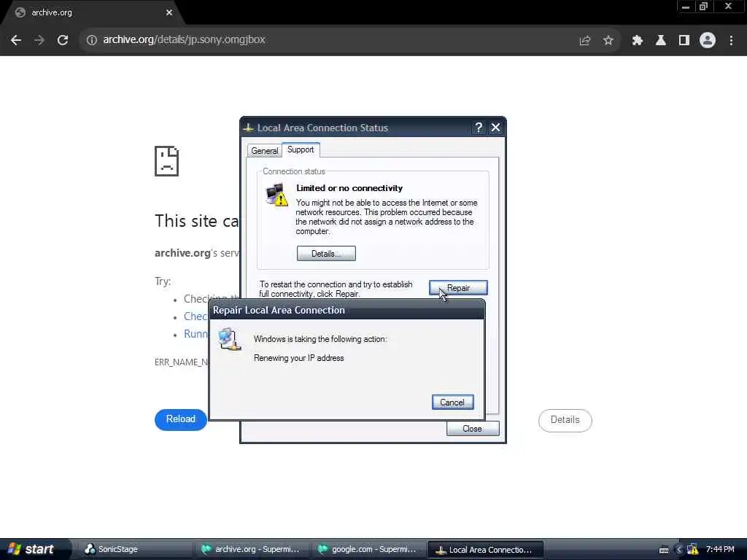747x560 pixels.
Task: Switch to google.com Supermium taskbar item
Action: [368, 550]
